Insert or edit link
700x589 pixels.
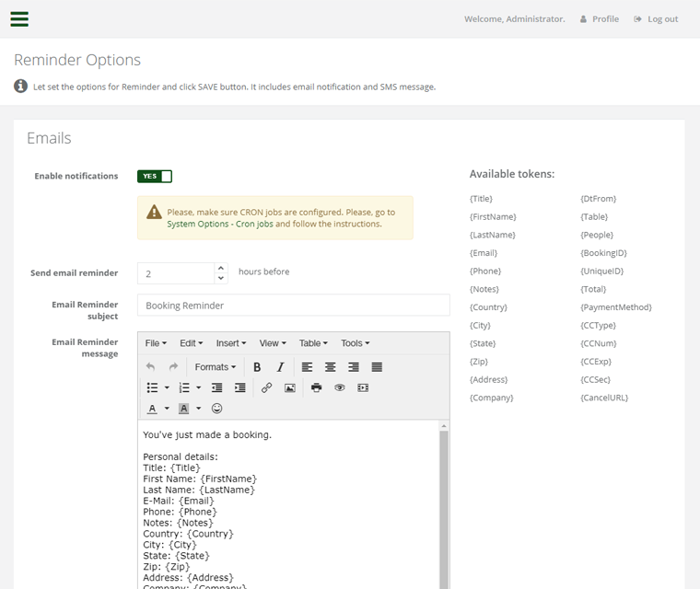266,387
